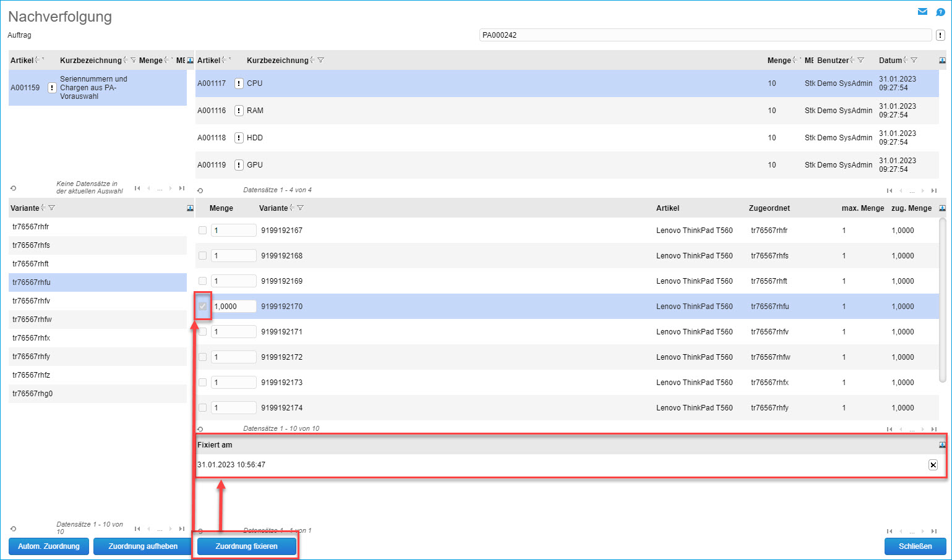Open the help question mark icon
The image size is (952, 560).
(x=940, y=12)
